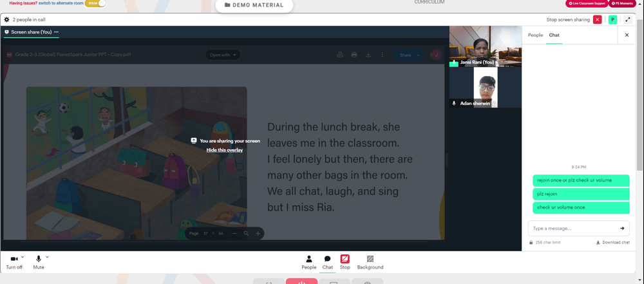644x284 pixels.
Task: Expand microphone options chevron
Action: 47,257
